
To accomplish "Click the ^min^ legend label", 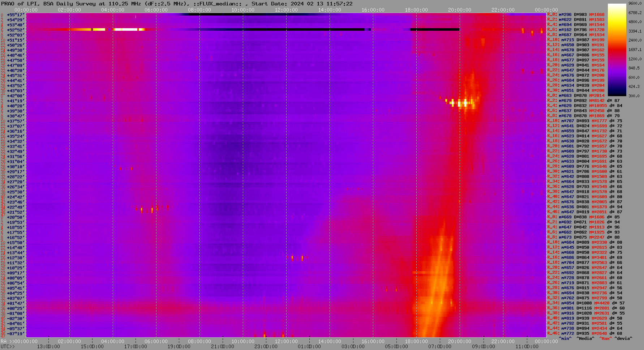I will click(565, 338).
